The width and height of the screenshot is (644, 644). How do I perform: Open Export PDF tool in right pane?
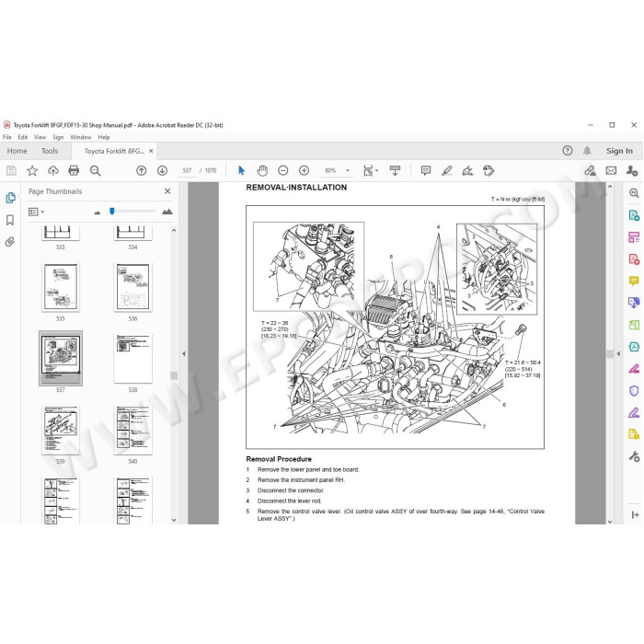pos(634,215)
